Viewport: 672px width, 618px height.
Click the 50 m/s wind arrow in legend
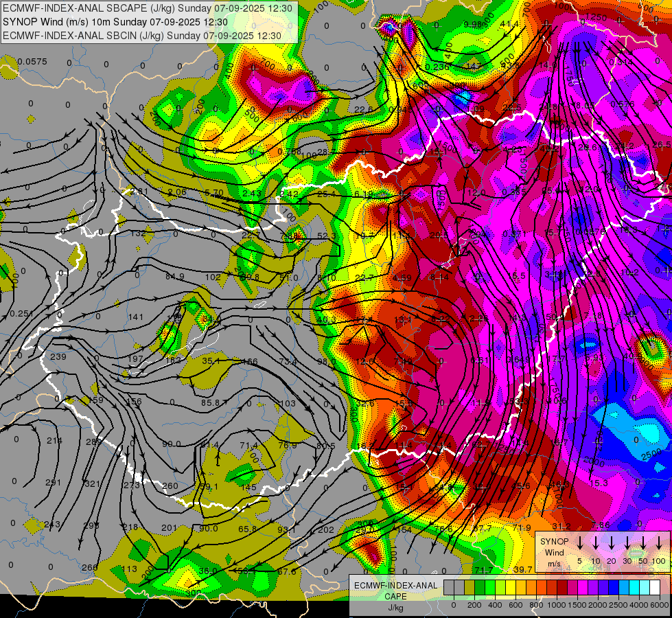click(643, 543)
